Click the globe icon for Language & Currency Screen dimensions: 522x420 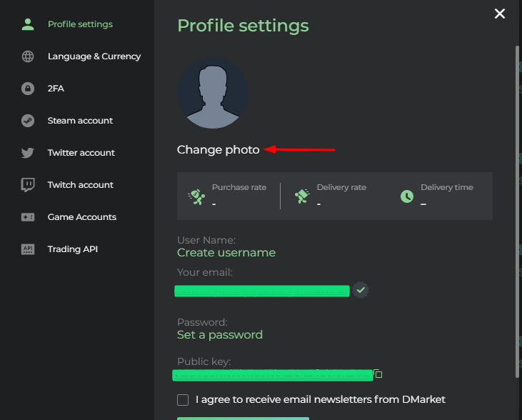click(x=28, y=56)
